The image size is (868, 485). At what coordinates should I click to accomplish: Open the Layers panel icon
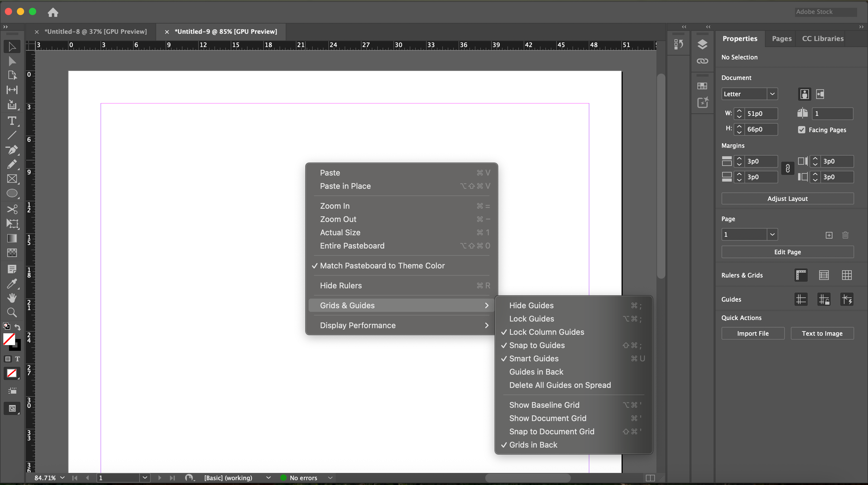[702, 44]
